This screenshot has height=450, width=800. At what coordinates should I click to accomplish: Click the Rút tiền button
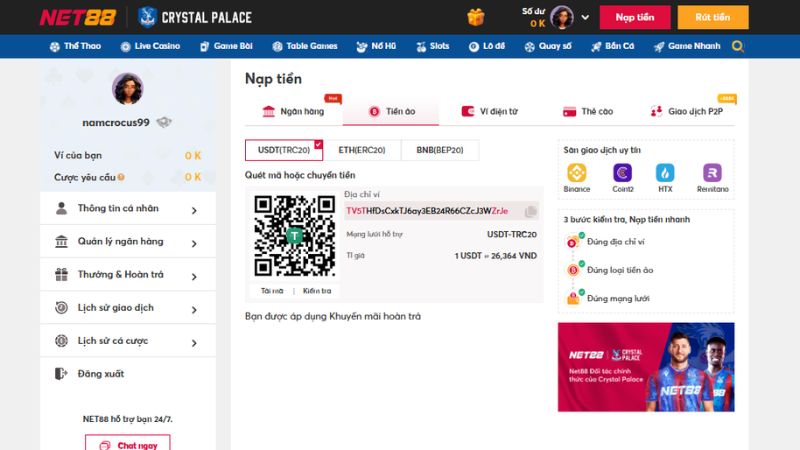[713, 17]
